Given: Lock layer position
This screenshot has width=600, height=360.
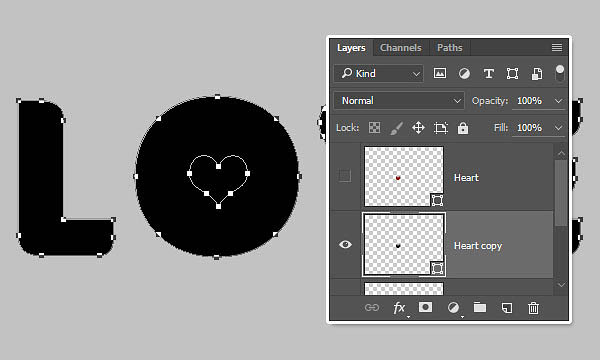Looking at the screenshot, I should (418, 127).
